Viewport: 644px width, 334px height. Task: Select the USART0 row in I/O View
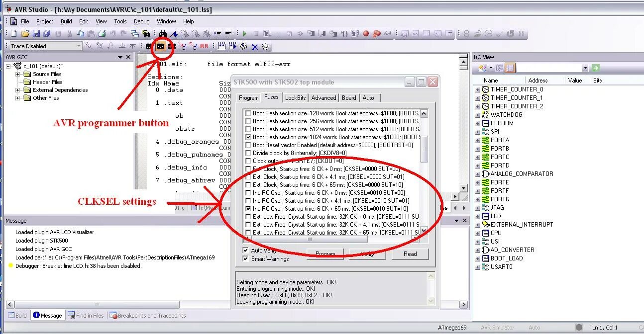(x=501, y=267)
